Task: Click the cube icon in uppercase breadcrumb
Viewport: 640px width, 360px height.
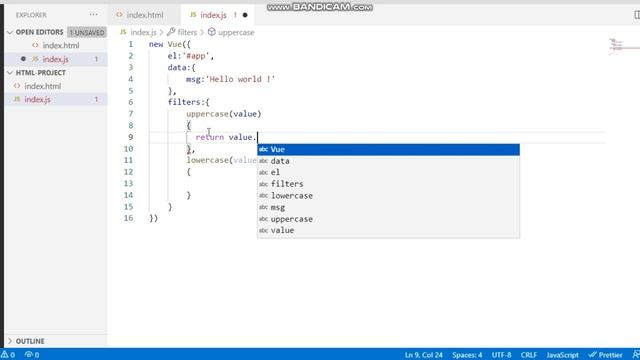Action: (211, 32)
